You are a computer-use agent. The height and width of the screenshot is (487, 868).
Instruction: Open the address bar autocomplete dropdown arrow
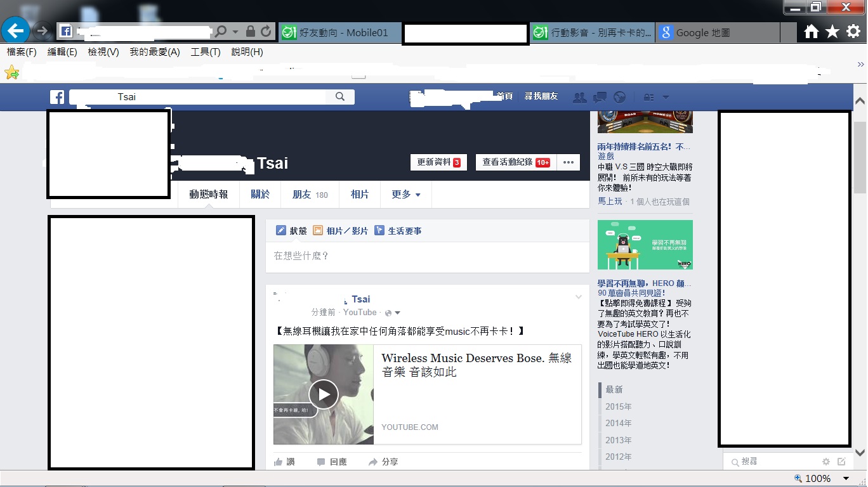tap(235, 31)
